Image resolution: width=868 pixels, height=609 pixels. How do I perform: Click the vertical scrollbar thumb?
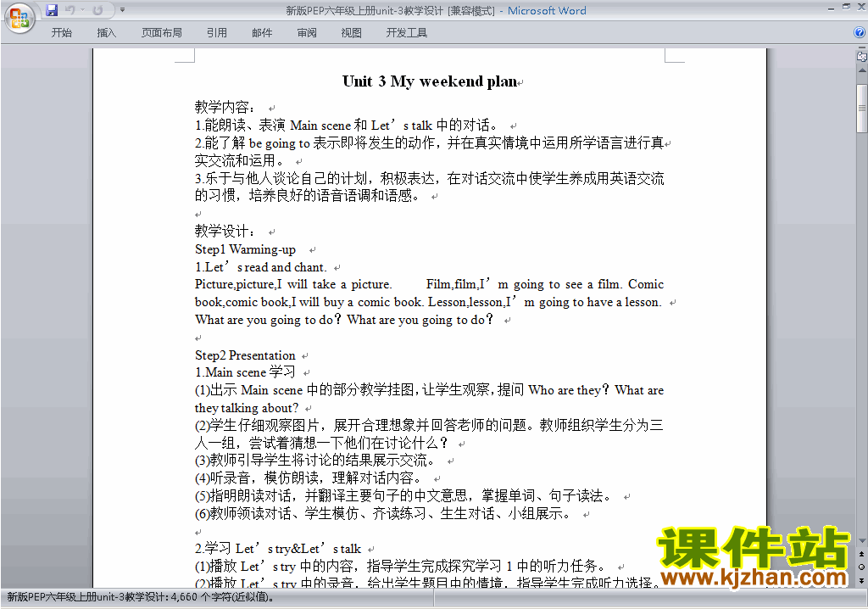(862, 108)
